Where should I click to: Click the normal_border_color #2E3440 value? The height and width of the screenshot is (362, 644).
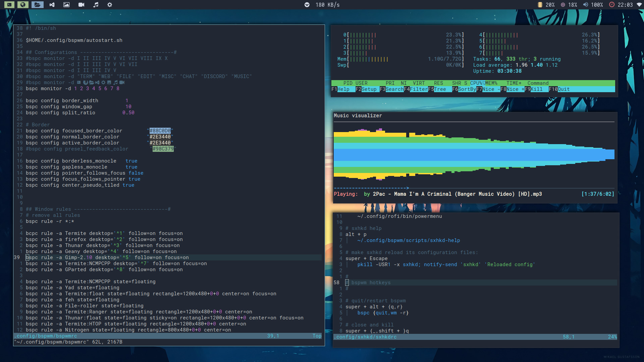[x=160, y=137]
